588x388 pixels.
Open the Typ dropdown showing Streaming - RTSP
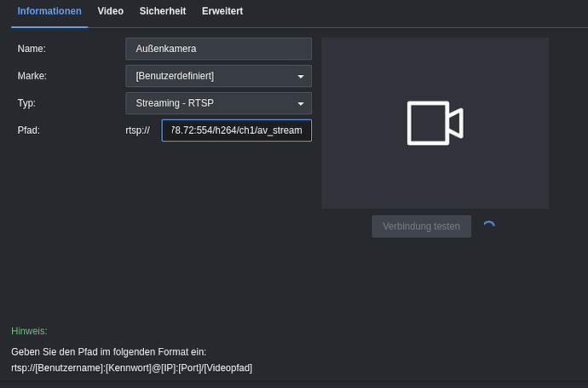[x=219, y=103]
